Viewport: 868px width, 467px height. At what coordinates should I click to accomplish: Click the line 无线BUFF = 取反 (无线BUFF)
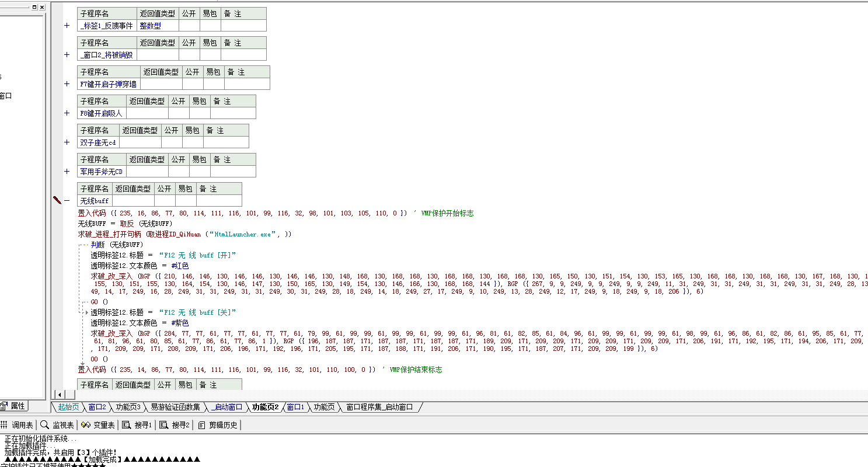click(126, 223)
